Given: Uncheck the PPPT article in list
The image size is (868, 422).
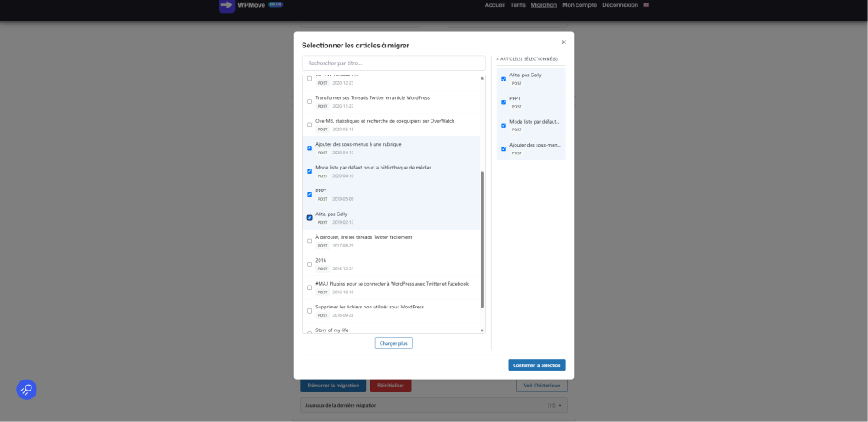Looking at the screenshot, I should pyautogui.click(x=309, y=195).
